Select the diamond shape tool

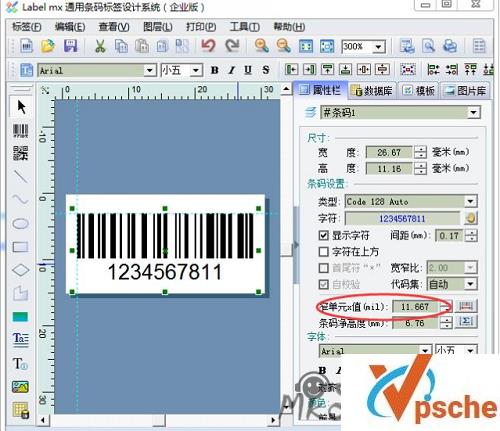20,270
